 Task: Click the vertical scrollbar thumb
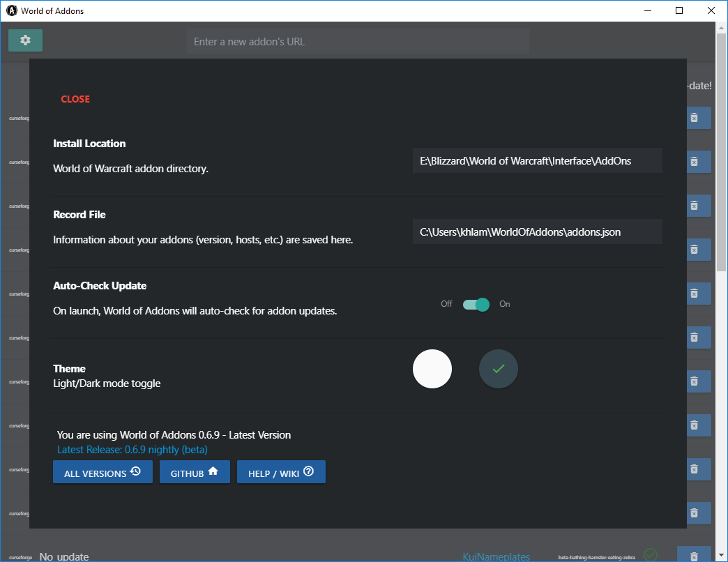(x=721, y=152)
